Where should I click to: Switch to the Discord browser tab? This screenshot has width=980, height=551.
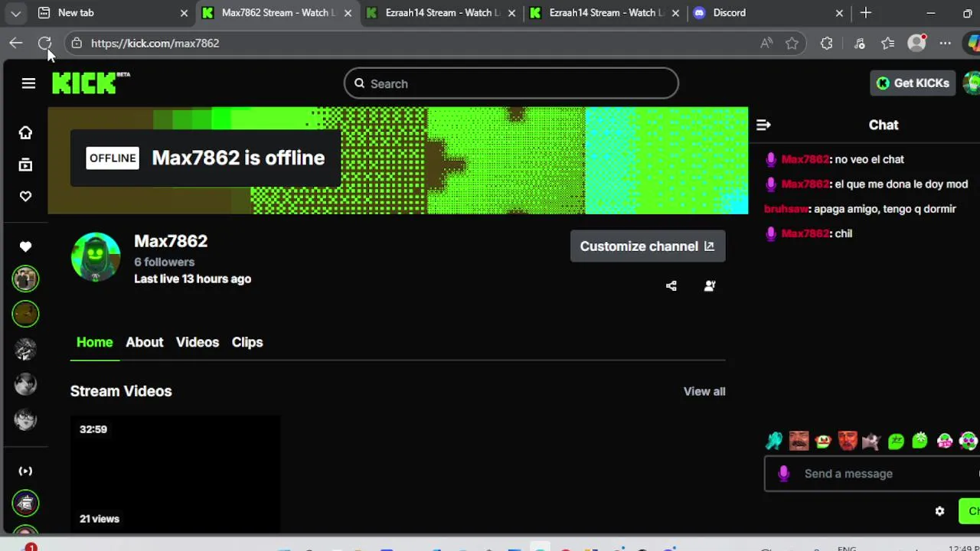coord(769,13)
